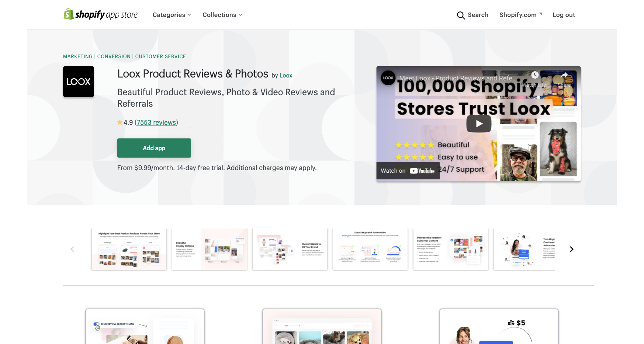Click the 4.9 star rating

[125, 122]
